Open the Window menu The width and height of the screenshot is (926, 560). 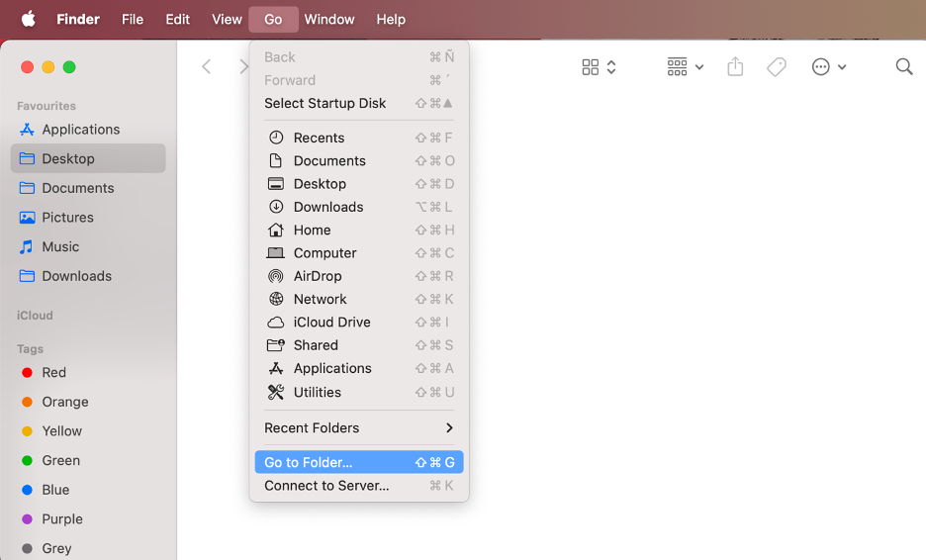point(328,19)
